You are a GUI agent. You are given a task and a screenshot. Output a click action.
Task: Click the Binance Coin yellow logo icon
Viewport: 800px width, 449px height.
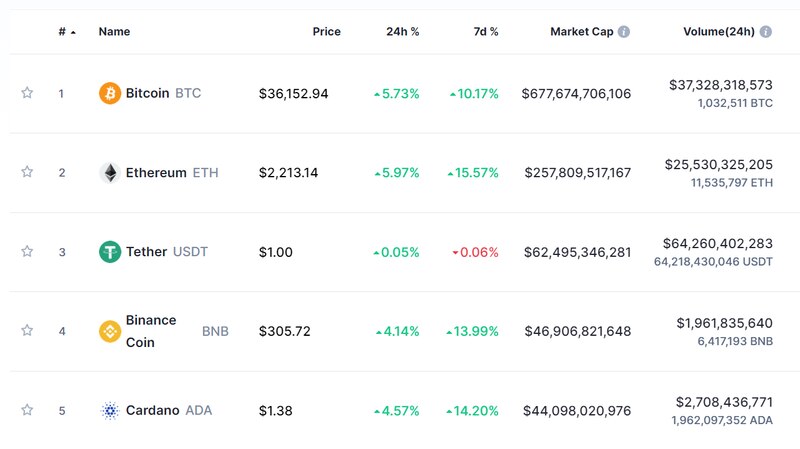110,331
